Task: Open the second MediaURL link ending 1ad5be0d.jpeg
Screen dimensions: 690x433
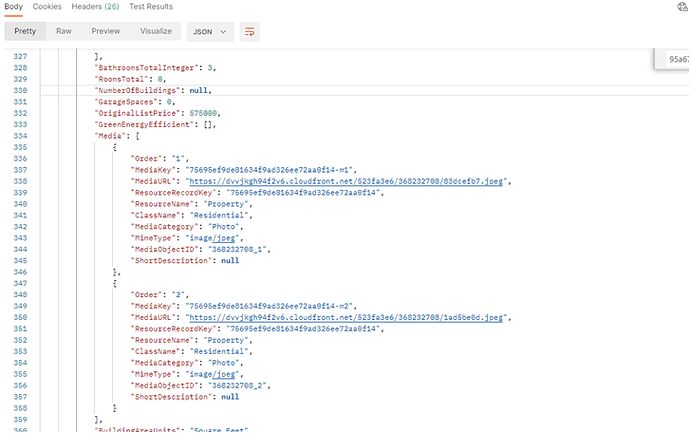Action: (346, 318)
